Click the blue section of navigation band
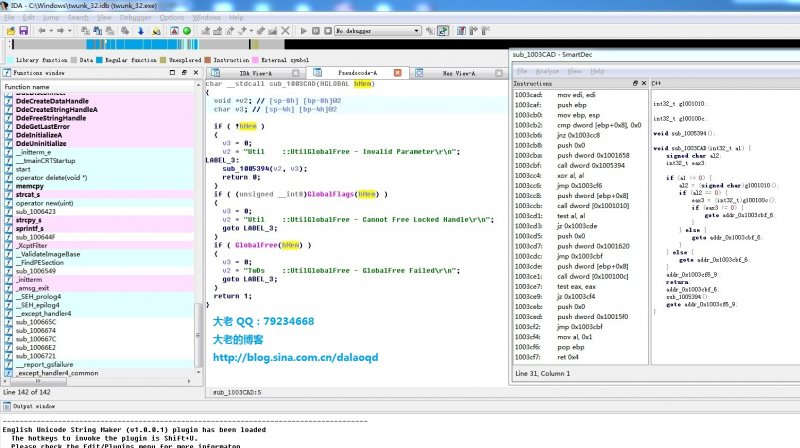The width and height of the screenshot is (800, 448). point(141,44)
